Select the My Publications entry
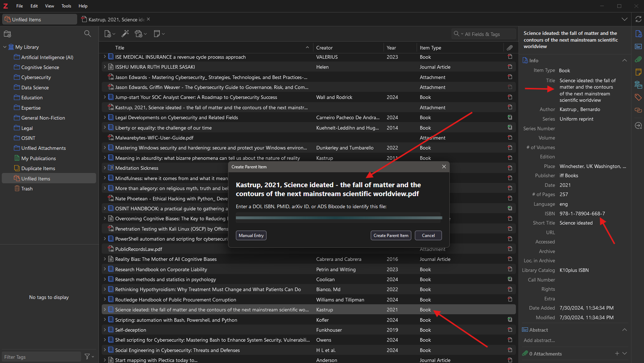This screenshot has width=644, height=363. coord(38,158)
